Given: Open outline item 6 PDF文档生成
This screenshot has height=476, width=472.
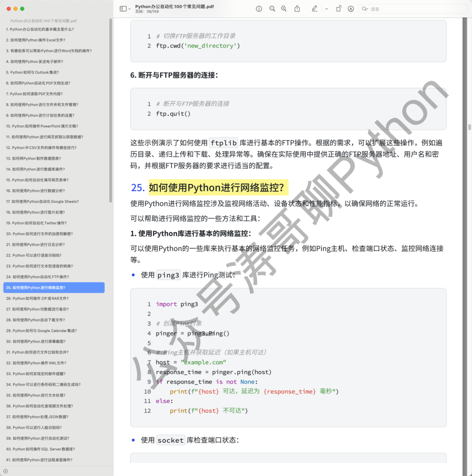Looking at the screenshot, I should point(38,83).
